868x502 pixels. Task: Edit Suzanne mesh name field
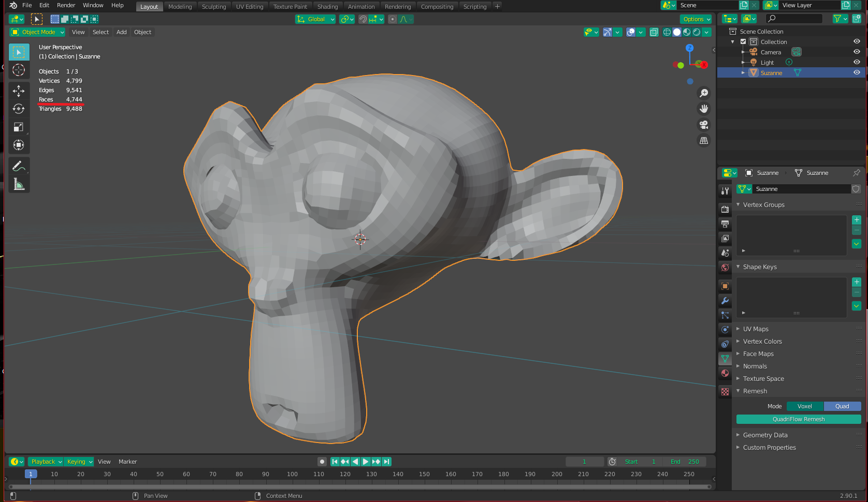(x=801, y=189)
